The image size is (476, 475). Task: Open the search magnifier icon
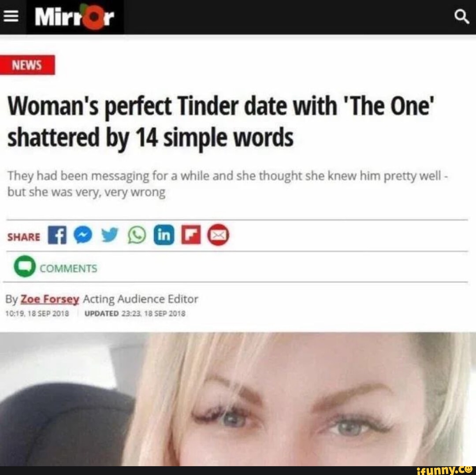(x=462, y=17)
